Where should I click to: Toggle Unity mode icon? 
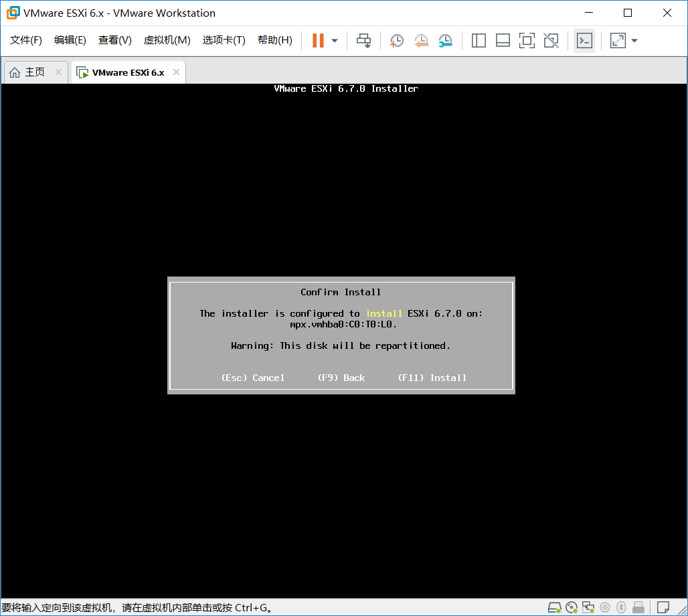pos(551,40)
